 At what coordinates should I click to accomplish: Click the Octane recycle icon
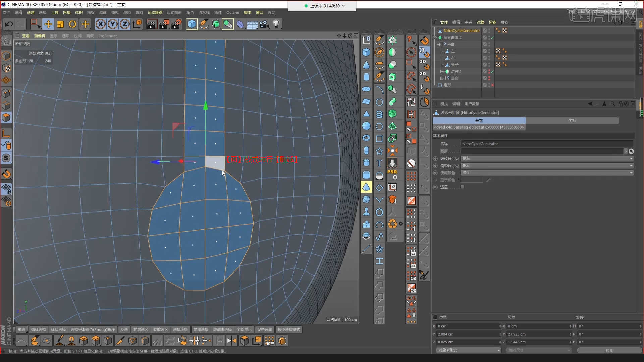pos(392,224)
